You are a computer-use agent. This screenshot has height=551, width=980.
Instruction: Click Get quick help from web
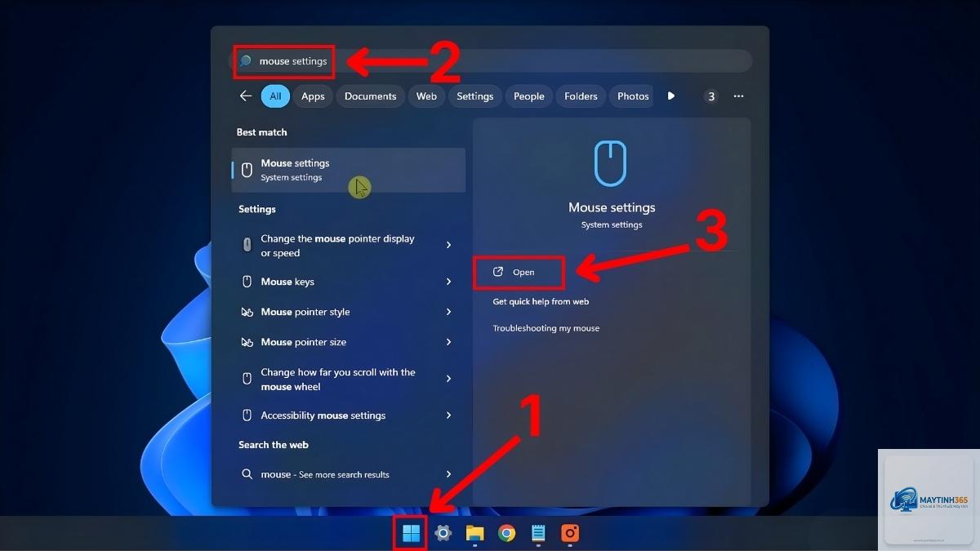click(x=541, y=301)
